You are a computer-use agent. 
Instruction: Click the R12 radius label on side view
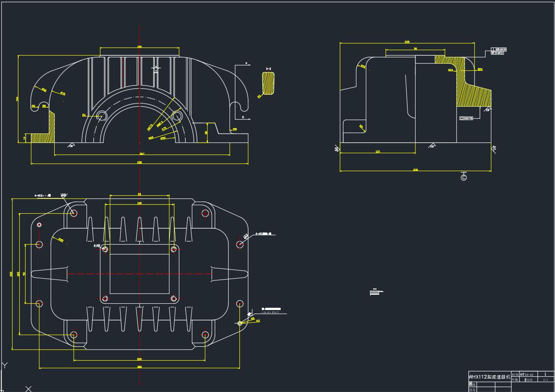pyautogui.click(x=450, y=70)
